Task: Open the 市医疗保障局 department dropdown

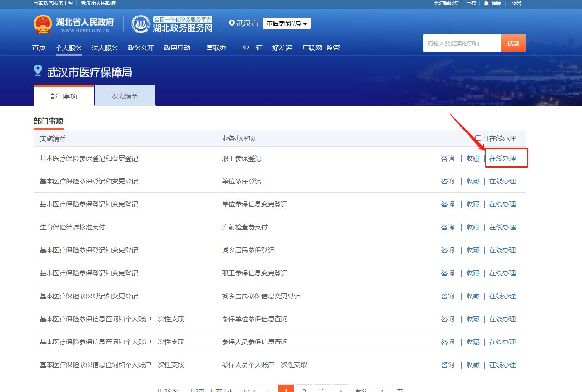Action: click(x=287, y=23)
